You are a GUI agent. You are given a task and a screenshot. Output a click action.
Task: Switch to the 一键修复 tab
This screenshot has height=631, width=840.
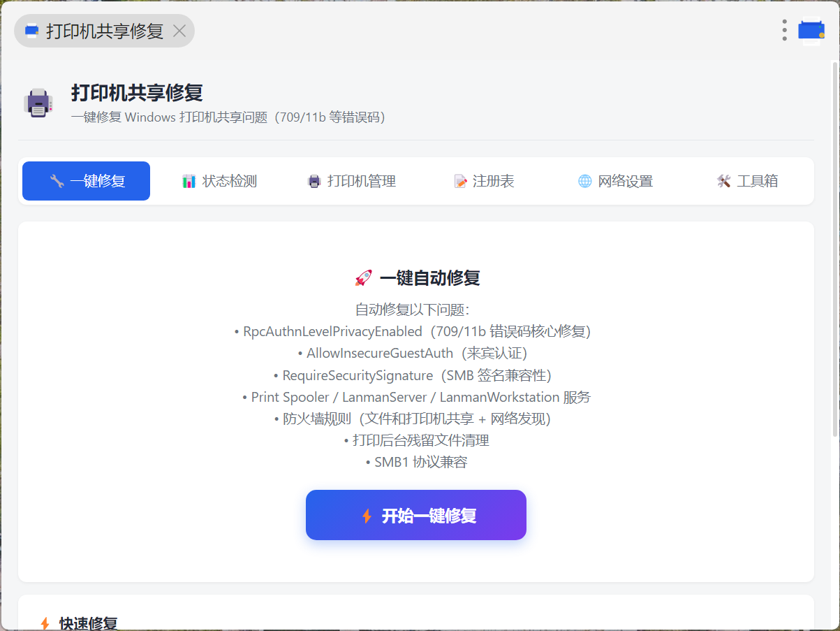tap(86, 181)
